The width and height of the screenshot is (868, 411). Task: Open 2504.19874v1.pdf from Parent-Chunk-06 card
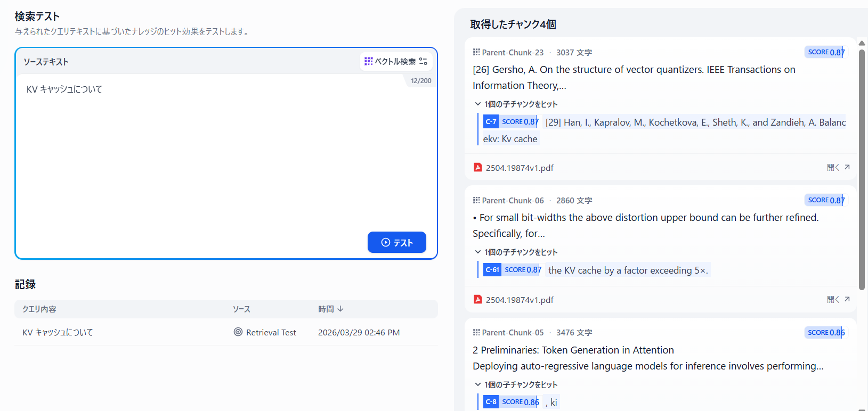click(x=838, y=300)
